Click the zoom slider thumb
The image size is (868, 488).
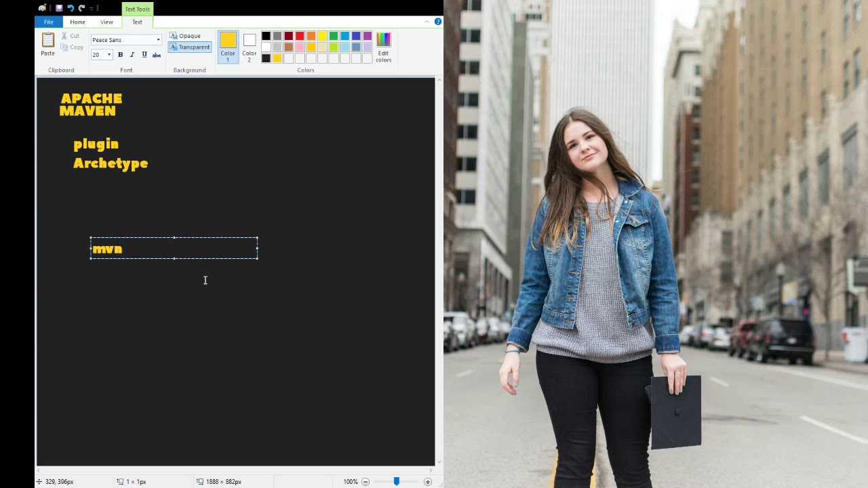(397, 482)
